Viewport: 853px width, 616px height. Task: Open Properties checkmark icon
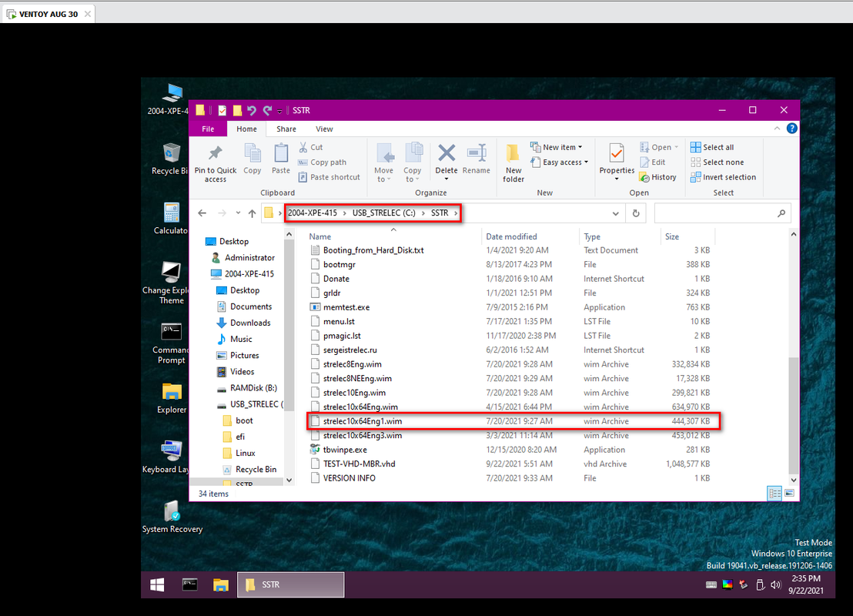tap(617, 154)
